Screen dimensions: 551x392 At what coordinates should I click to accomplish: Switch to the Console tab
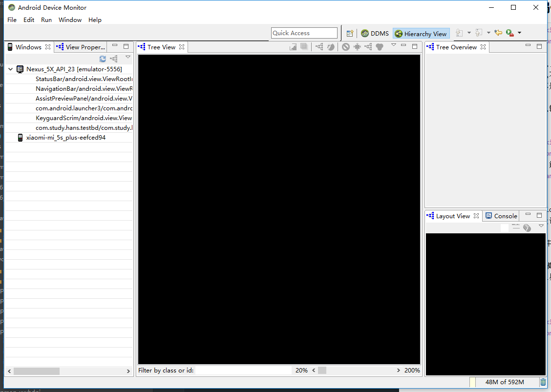(x=502, y=216)
